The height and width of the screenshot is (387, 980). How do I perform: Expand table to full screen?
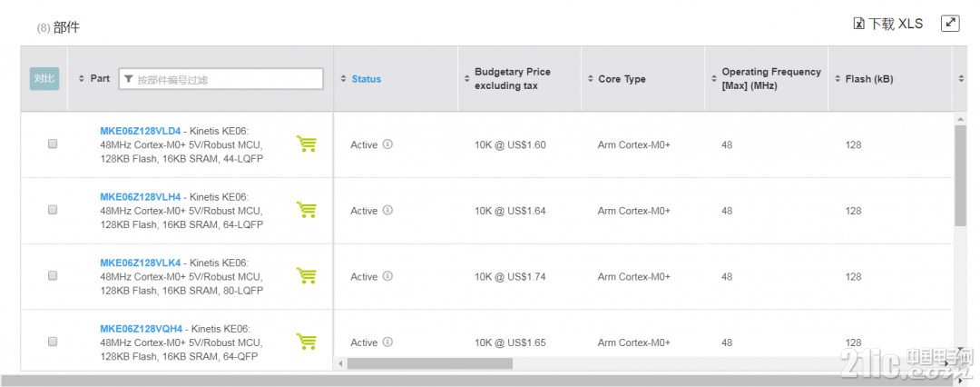coord(950,24)
